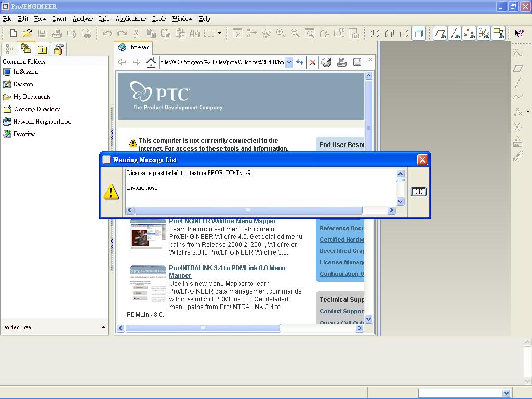
Task: Click the Zoom Out magnifier icon
Action: coord(295,33)
